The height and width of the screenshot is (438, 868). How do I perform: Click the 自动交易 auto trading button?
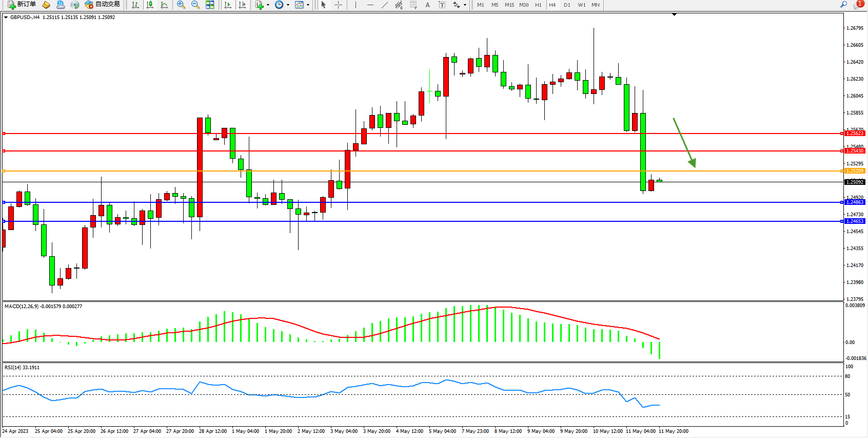(103, 5)
